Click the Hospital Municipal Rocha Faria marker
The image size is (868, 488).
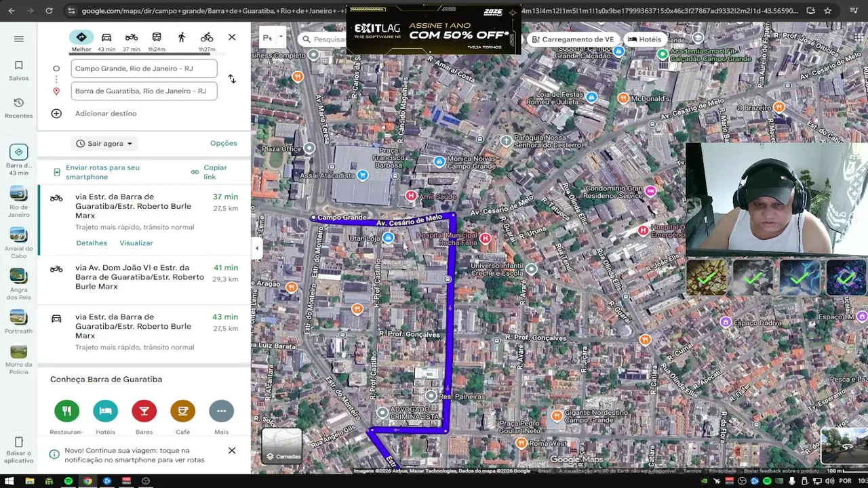(485, 239)
